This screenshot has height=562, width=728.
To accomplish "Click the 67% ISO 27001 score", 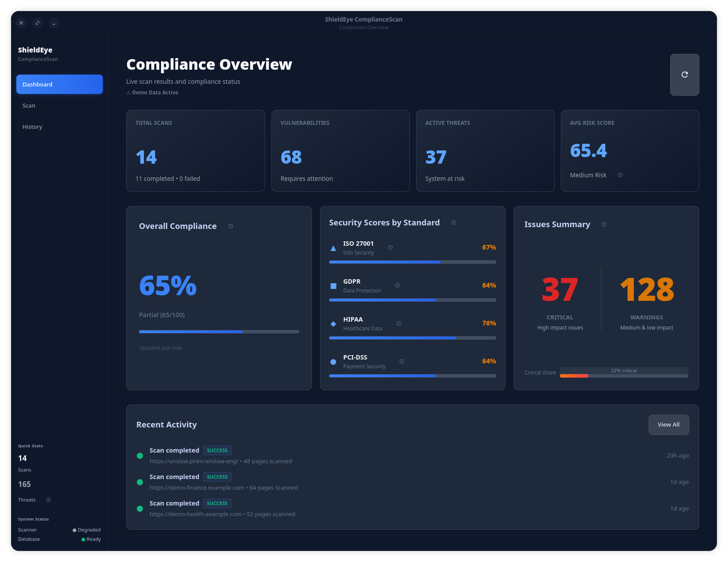I will tap(489, 247).
